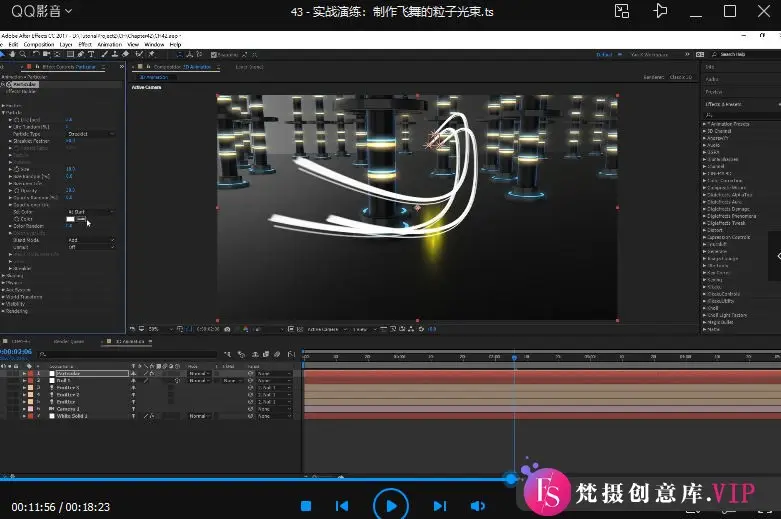
Task: Click the Default workspace link
Action: [x=604, y=54]
